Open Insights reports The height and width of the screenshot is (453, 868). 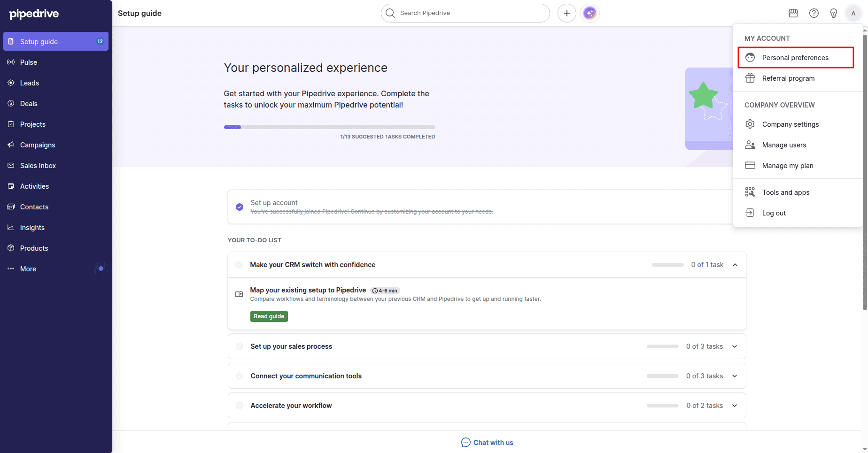point(56,227)
